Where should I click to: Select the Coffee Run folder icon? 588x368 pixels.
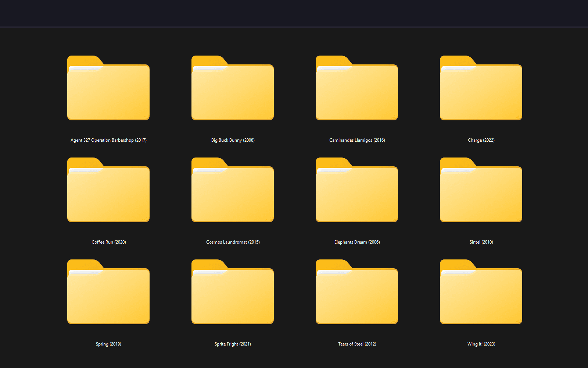[108, 190]
